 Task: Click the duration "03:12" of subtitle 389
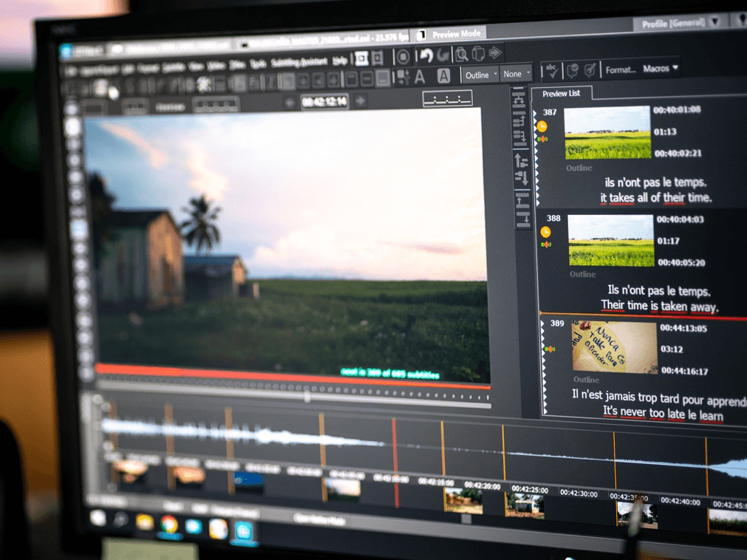671,349
